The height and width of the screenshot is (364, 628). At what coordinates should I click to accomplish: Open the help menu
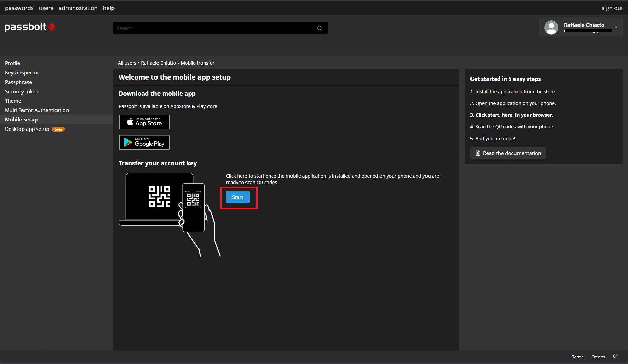(x=109, y=8)
